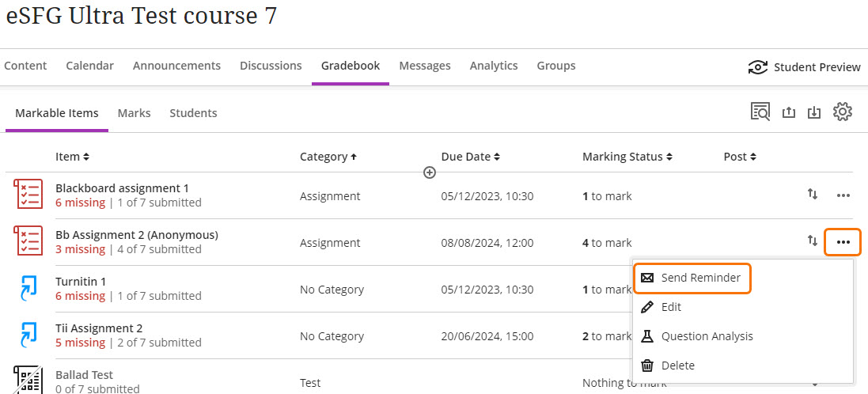Open Tii Assignment 2
This screenshot has width=868, height=394.
[x=99, y=328]
